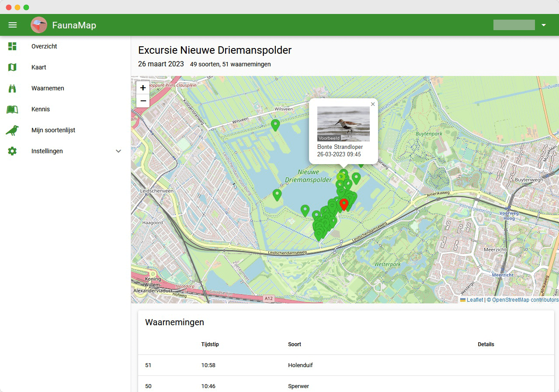Click the Instellingen gear icon

(12, 151)
